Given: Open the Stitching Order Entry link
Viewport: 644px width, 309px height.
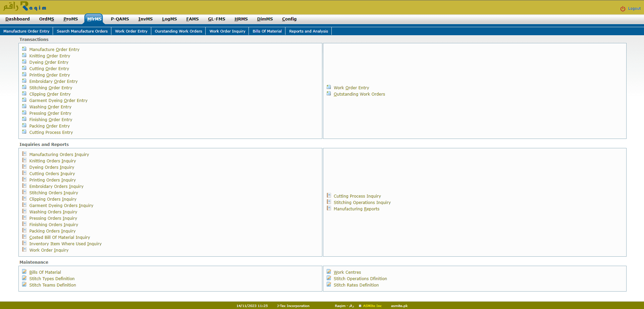Looking at the screenshot, I should pyautogui.click(x=51, y=88).
